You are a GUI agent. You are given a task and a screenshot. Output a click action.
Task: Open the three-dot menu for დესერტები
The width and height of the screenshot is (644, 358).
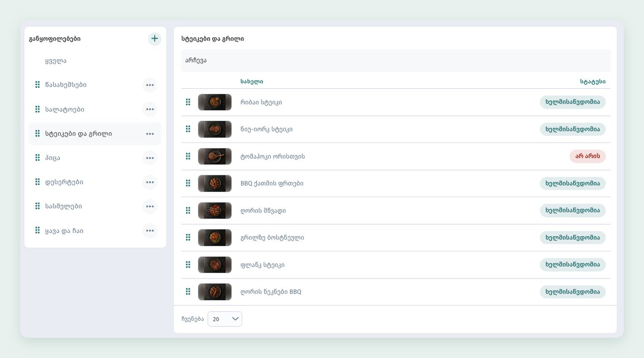click(x=149, y=182)
